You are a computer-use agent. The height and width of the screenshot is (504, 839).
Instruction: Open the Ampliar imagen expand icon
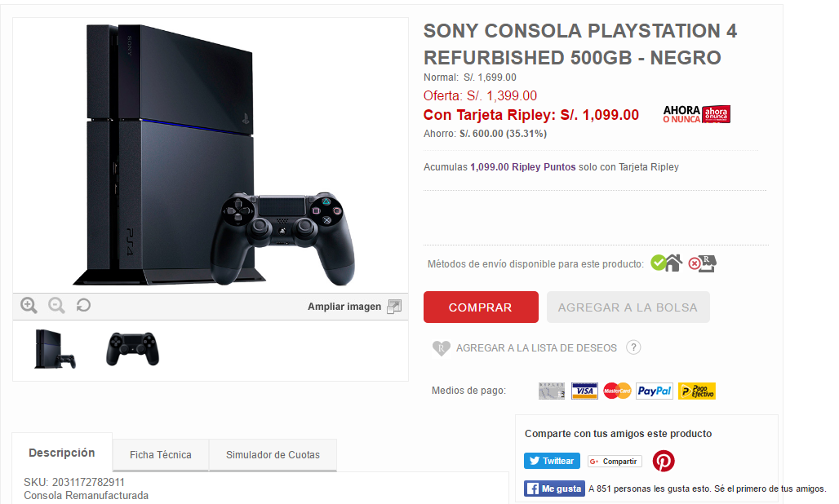click(394, 307)
